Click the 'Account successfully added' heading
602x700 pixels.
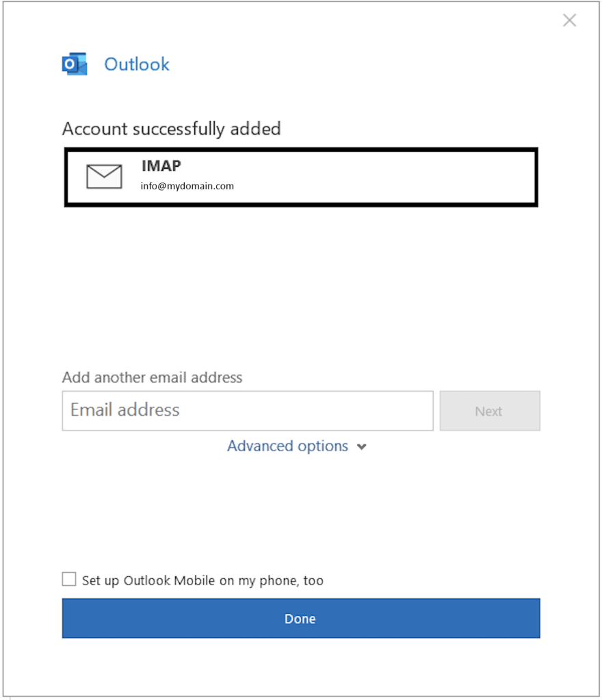(171, 129)
